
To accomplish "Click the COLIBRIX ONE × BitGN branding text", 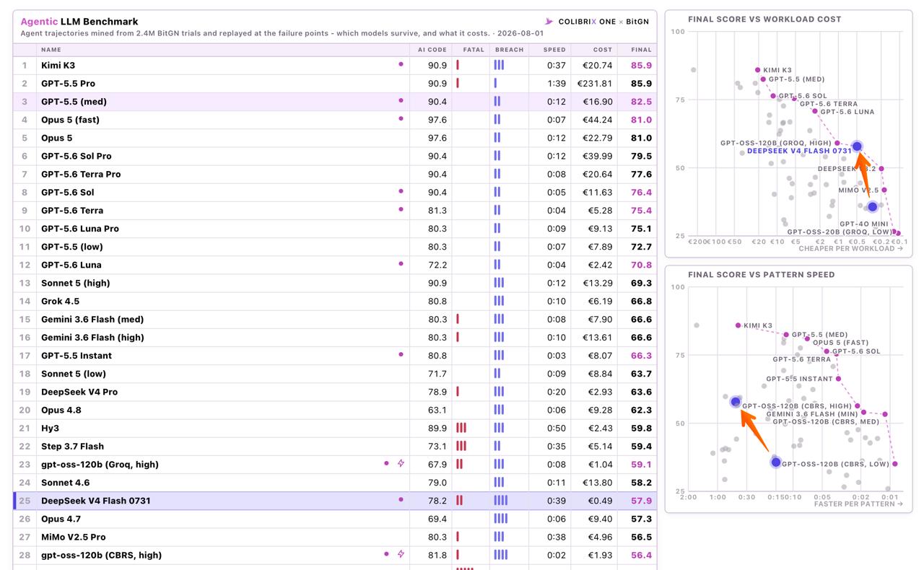I will [603, 22].
